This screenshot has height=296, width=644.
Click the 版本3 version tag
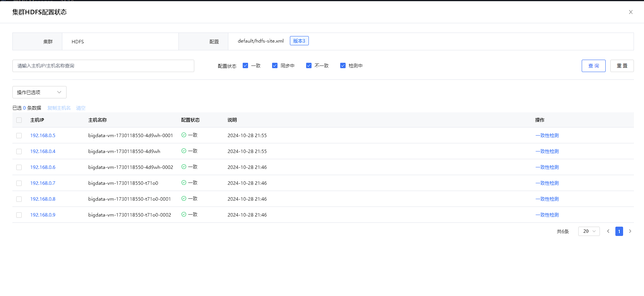(x=299, y=41)
